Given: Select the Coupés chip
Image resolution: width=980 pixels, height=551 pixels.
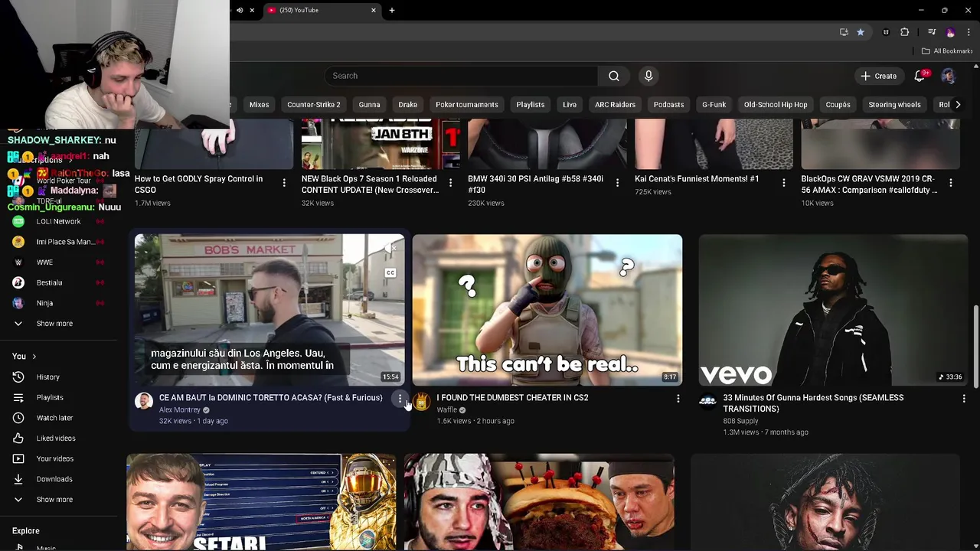Looking at the screenshot, I should pos(838,105).
